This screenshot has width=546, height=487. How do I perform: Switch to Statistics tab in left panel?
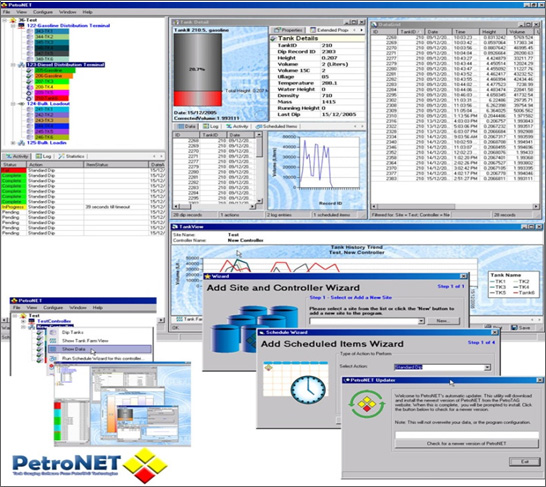(71, 156)
